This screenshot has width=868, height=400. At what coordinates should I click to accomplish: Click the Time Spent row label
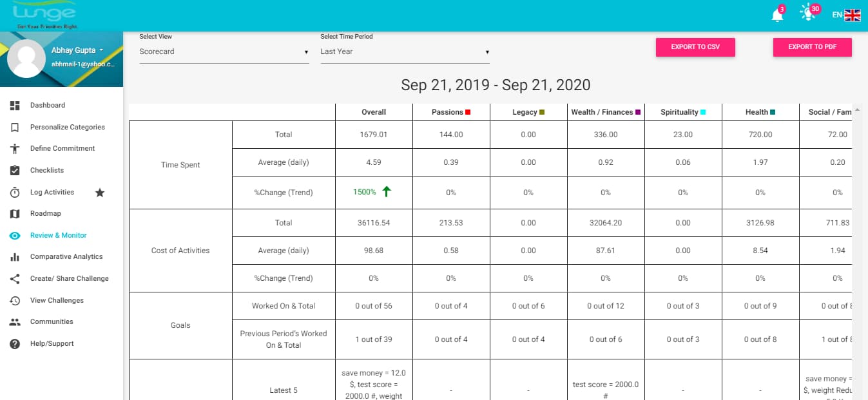pos(180,165)
